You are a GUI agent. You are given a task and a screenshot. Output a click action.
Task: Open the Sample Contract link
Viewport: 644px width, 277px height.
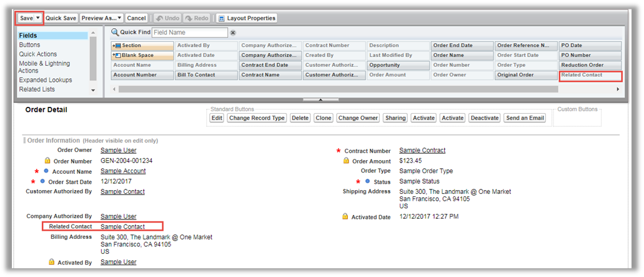pyautogui.click(x=422, y=151)
